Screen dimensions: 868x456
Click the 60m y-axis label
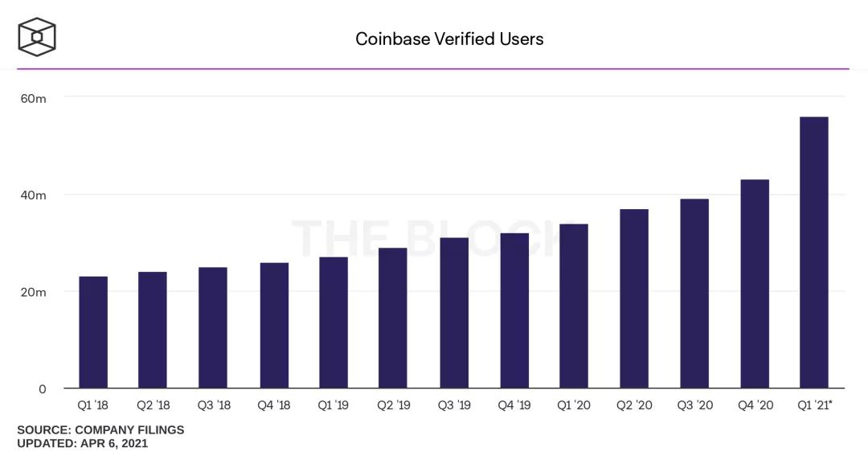coord(33,98)
